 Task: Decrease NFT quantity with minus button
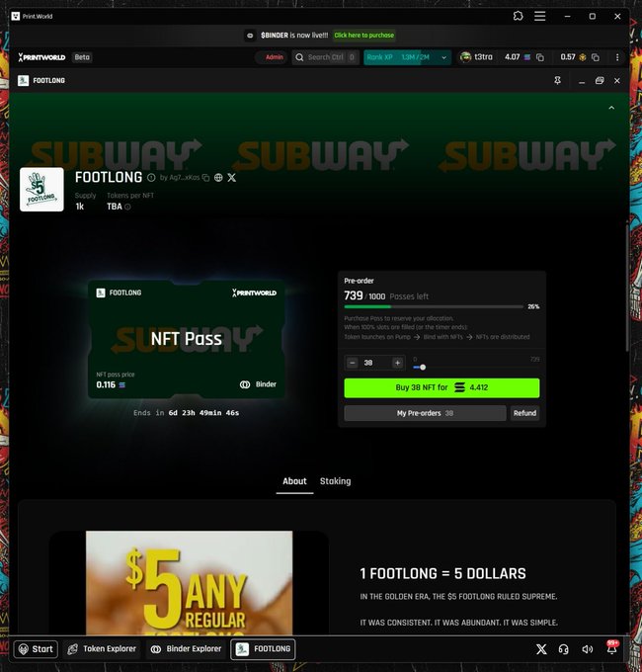(x=353, y=363)
